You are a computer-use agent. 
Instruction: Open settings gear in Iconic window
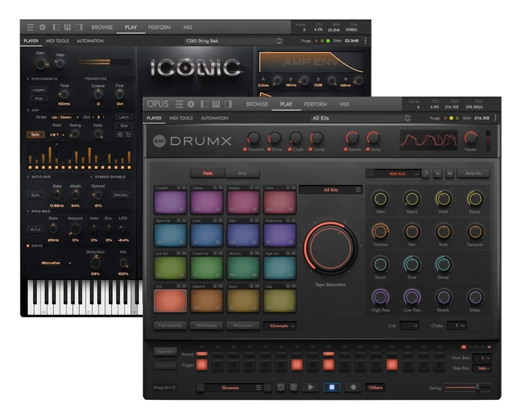(x=43, y=27)
